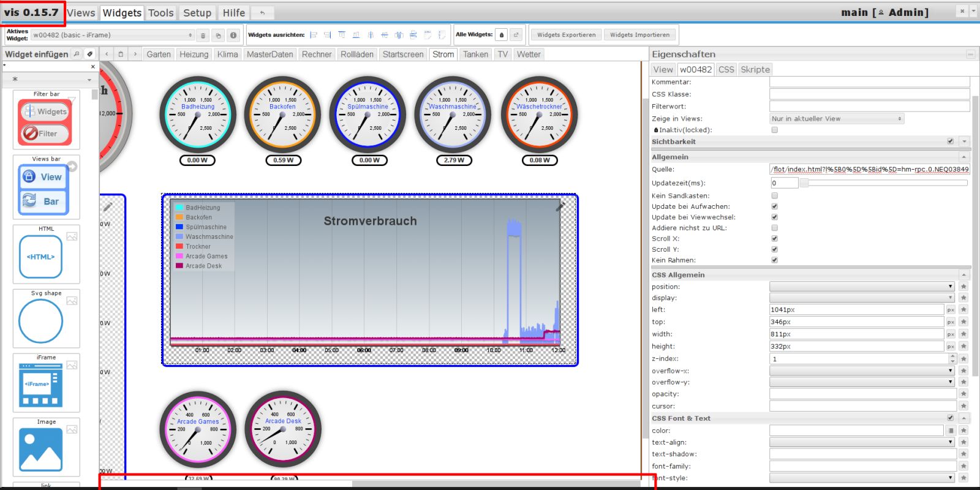Choose the Svg shape circle widget
The height and width of the screenshot is (490, 980).
[x=47, y=318]
